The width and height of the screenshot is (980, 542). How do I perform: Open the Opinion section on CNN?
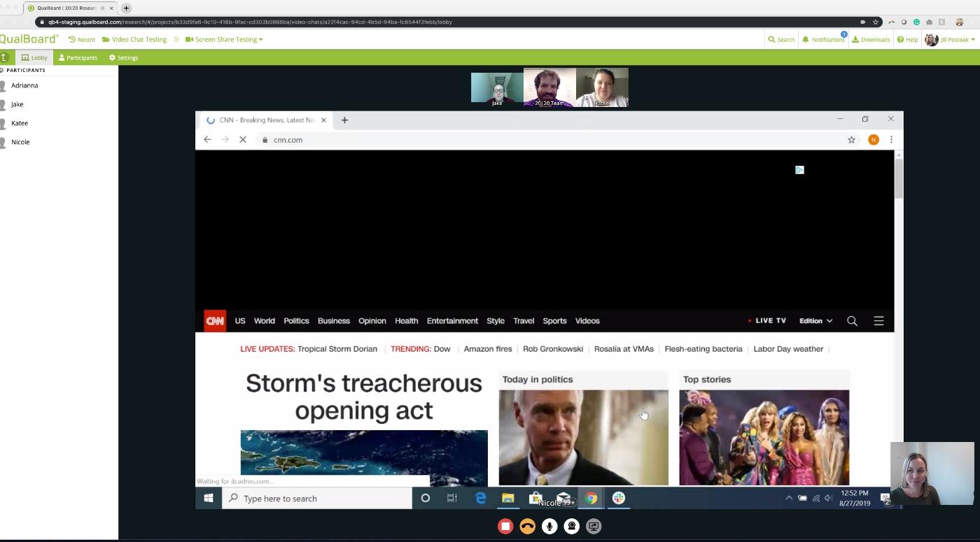pyautogui.click(x=372, y=321)
